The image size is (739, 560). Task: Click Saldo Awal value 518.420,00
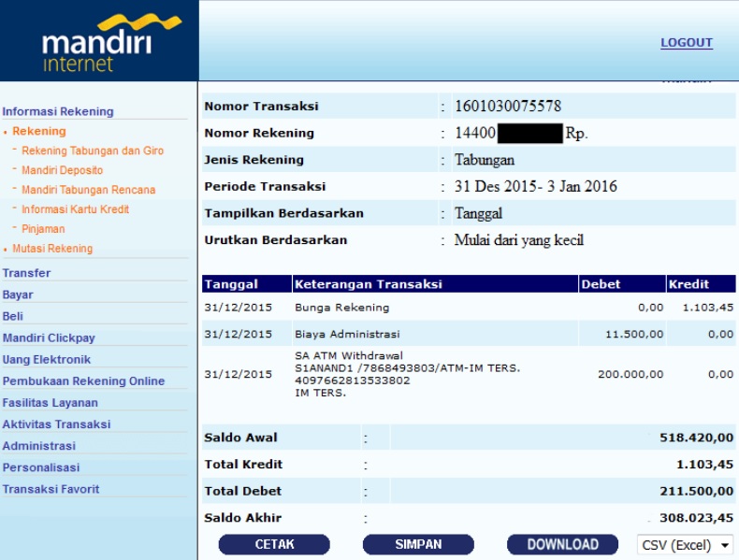click(x=697, y=438)
